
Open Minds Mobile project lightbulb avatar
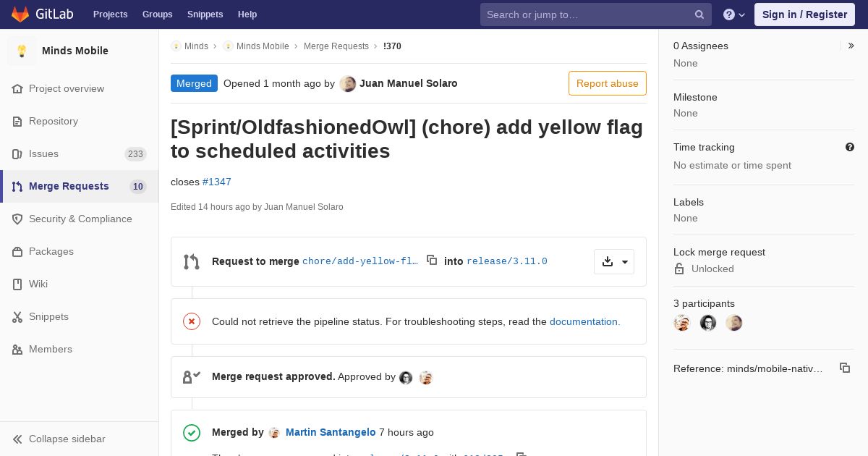coord(22,51)
